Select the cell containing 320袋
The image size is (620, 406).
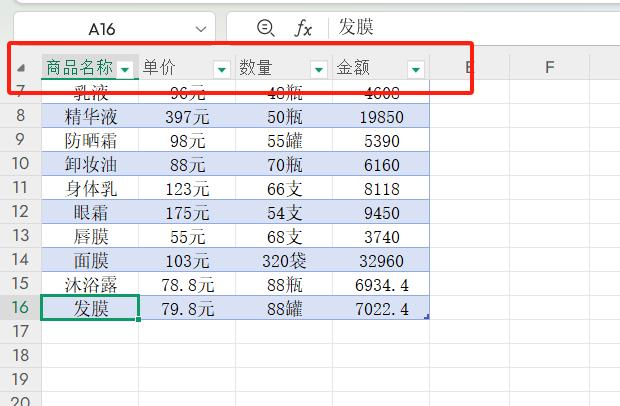click(284, 260)
